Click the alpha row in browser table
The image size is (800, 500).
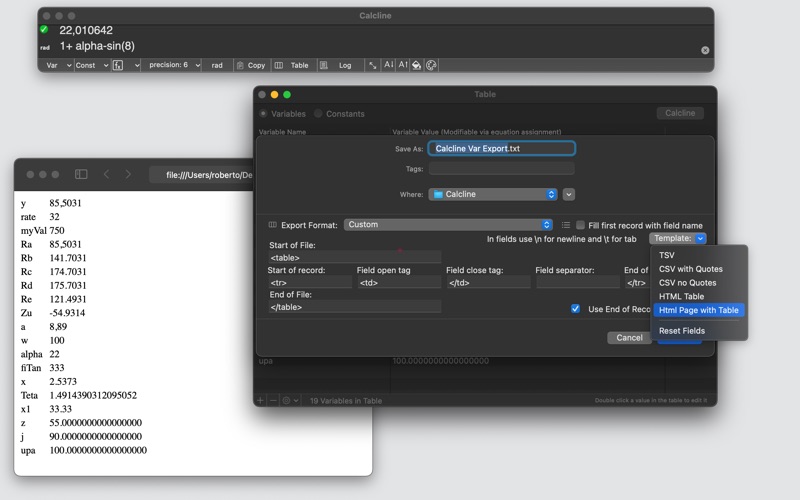coord(40,354)
